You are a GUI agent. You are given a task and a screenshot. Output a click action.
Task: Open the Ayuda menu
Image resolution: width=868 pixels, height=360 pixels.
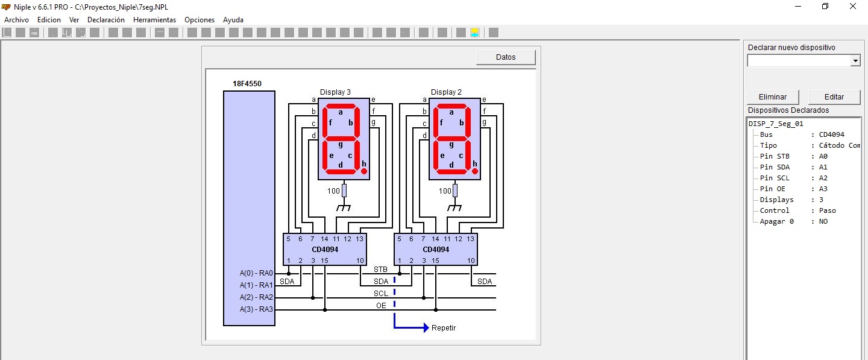(x=233, y=20)
